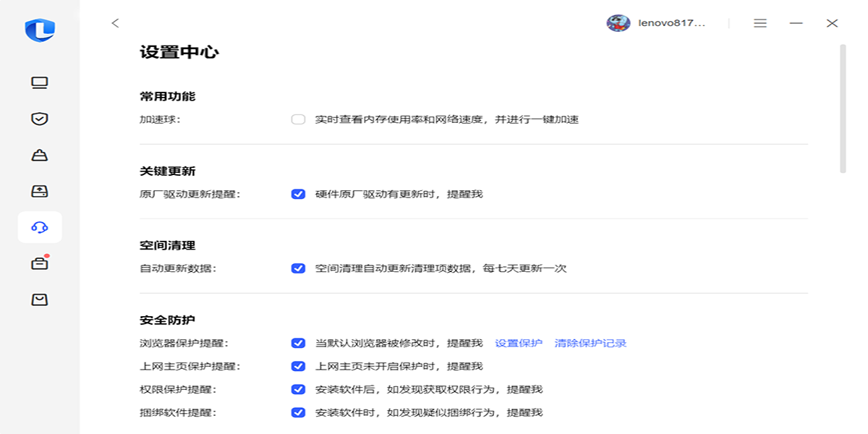Open the cleanup broom icon in sidebar
The image size is (868, 434).
pos(40,155)
